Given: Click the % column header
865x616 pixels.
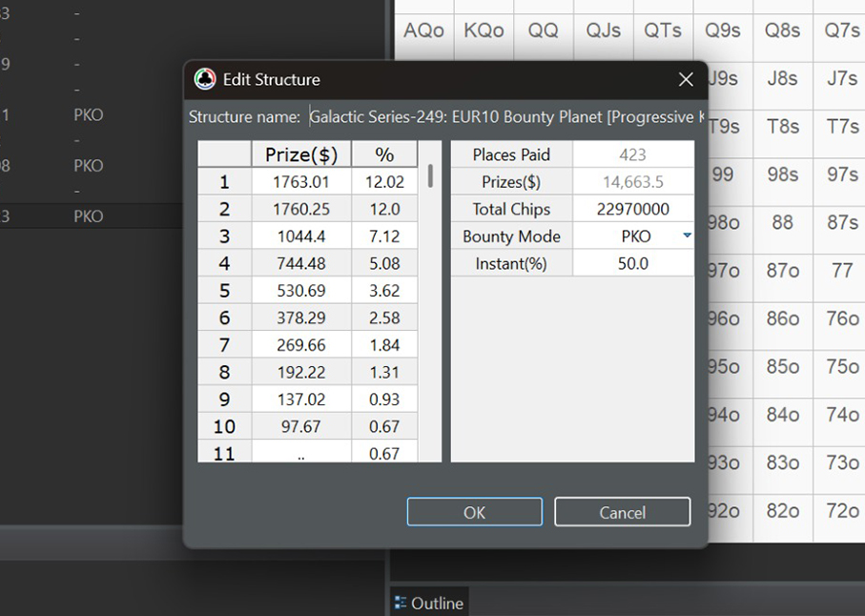Looking at the screenshot, I should point(384,154).
